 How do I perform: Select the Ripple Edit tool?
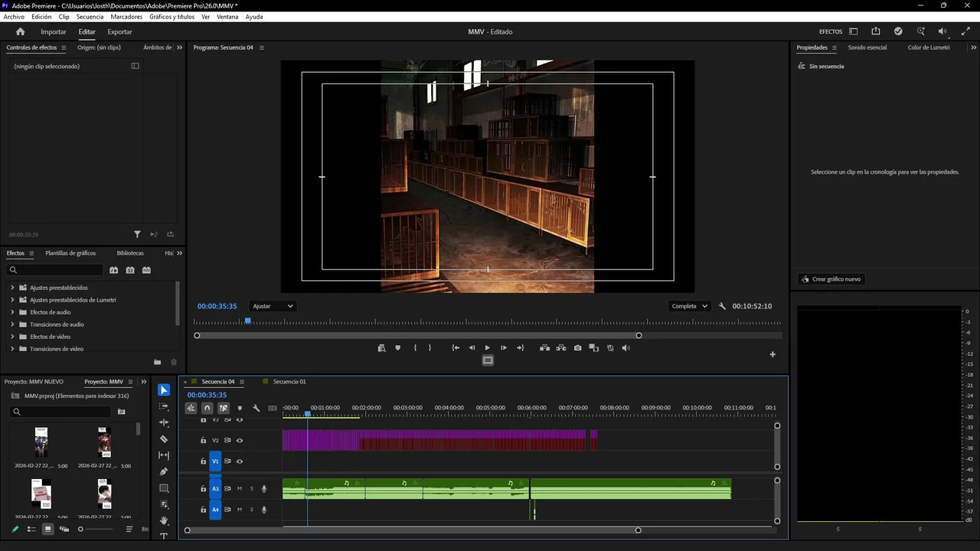click(164, 422)
